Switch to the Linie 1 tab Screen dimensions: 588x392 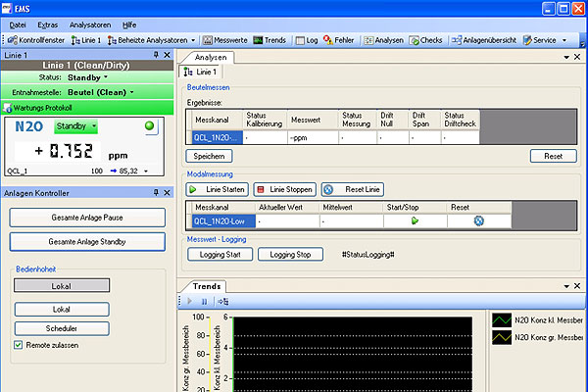202,73
